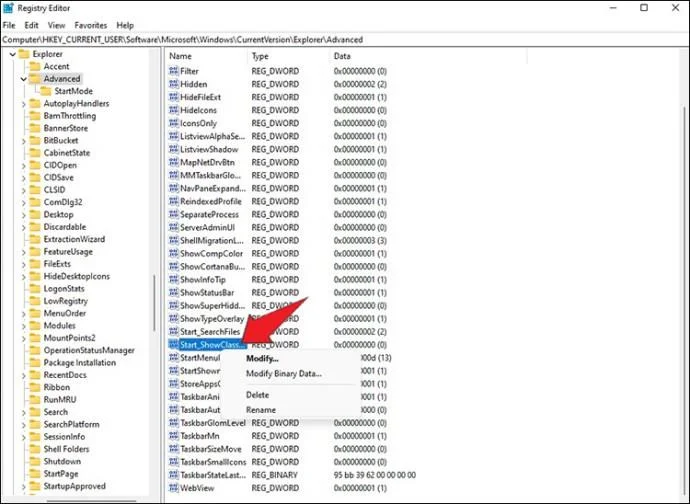Click the RunMRU folder icon
This screenshot has height=504, width=690.
[35, 400]
